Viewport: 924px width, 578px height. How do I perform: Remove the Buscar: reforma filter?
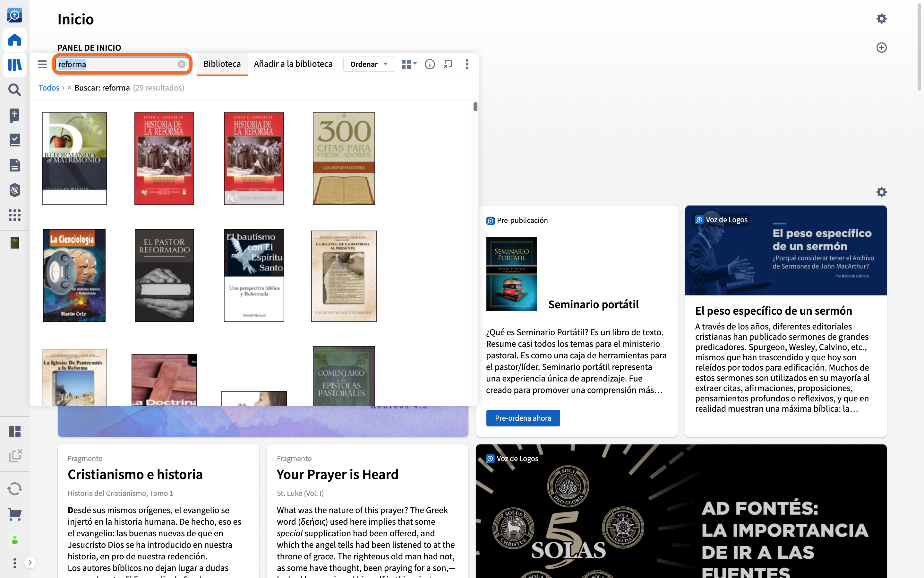[x=70, y=88]
